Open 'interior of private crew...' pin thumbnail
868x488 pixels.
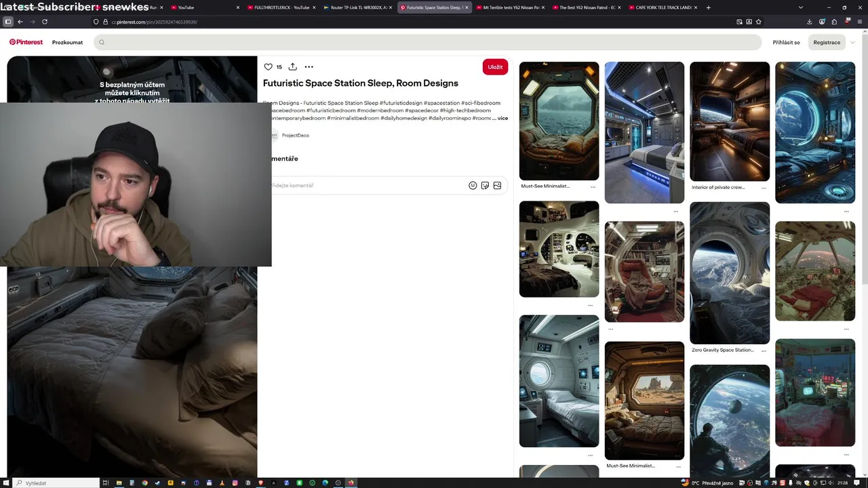[730, 121]
